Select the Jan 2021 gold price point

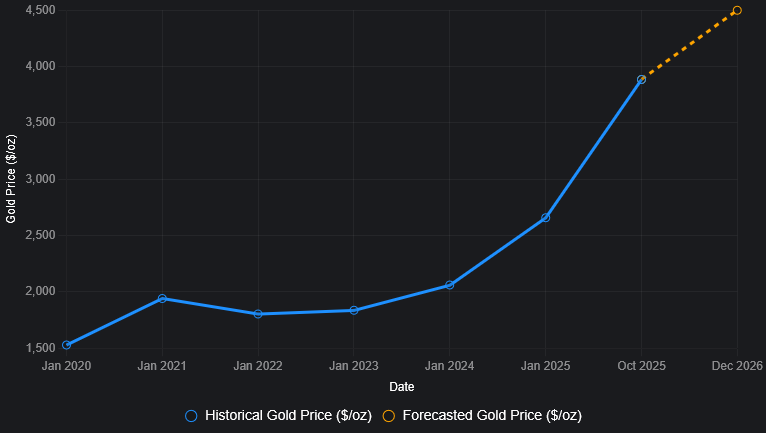click(162, 298)
